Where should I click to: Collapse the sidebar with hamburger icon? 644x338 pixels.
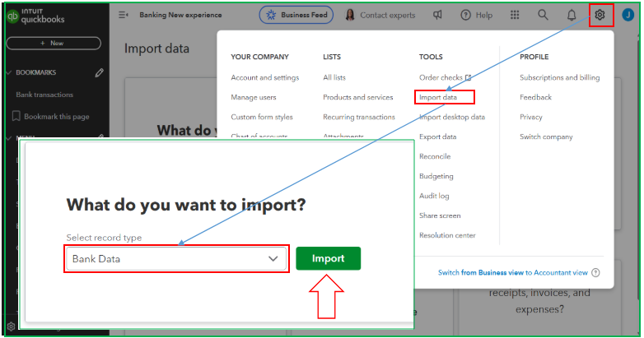(x=124, y=15)
